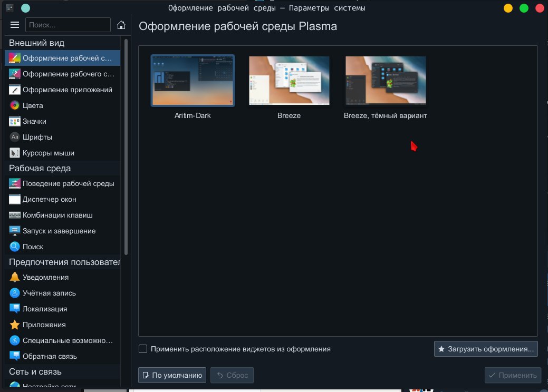This screenshot has height=392, width=548.
Task: Click the teal pin circle in the title bar
Action: 25,8
